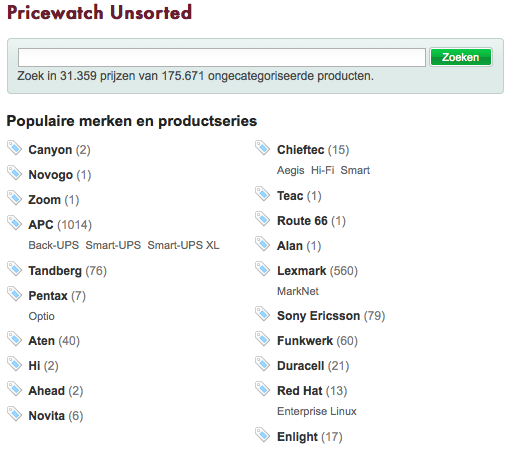Click the Pricewatch Unsorted page title
Screen dimensions: 513x468
pyautogui.click(x=99, y=13)
